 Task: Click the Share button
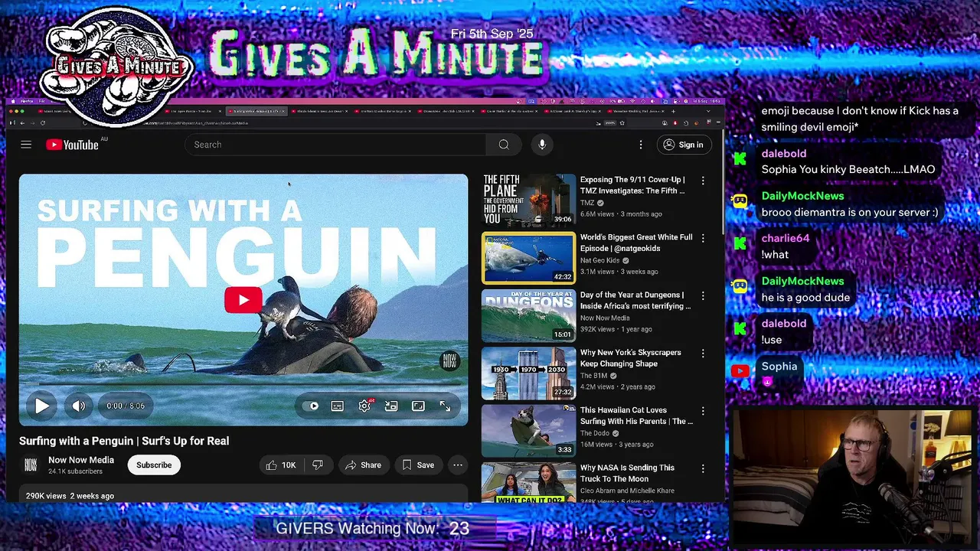(x=363, y=465)
